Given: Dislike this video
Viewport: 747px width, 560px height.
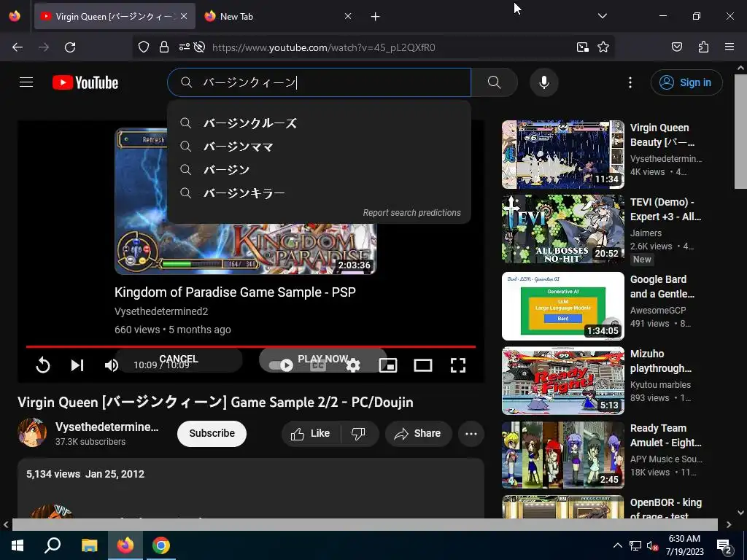Looking at the screenshot, I should coord(358,433).
